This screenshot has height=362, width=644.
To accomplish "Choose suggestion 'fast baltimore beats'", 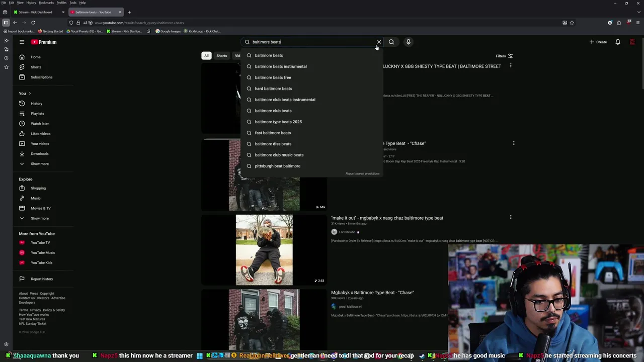I will coord(312,133).
